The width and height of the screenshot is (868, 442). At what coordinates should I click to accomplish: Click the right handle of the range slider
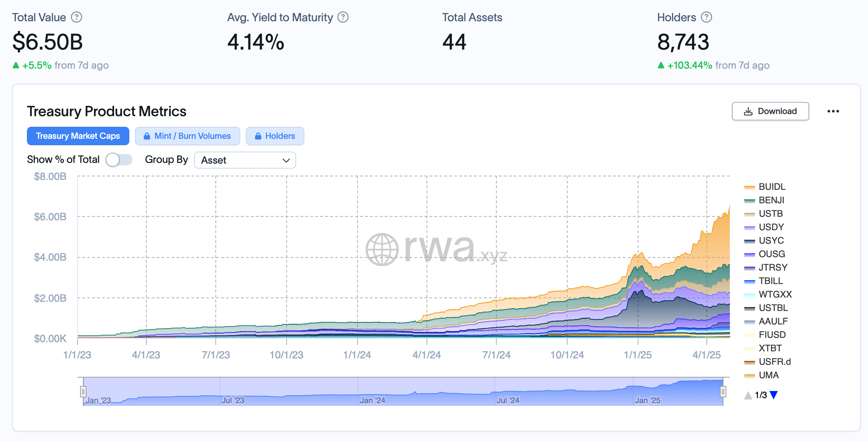click(x=723, y=391)
